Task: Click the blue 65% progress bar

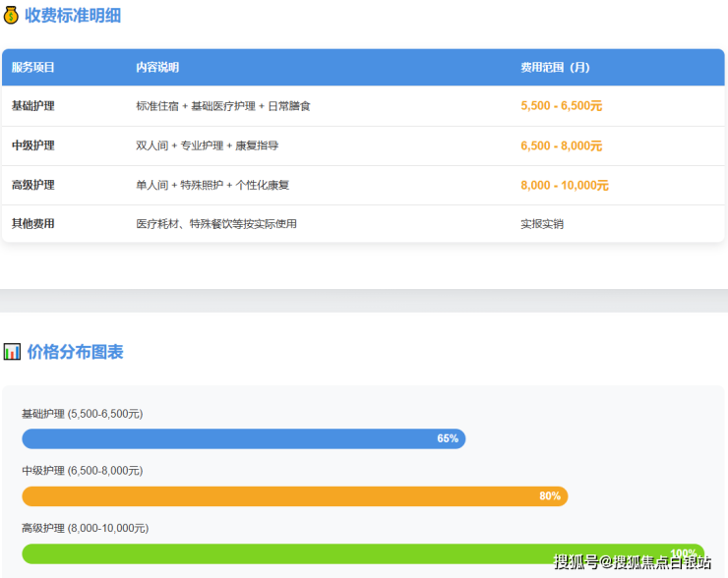Action: coord(243,438)
